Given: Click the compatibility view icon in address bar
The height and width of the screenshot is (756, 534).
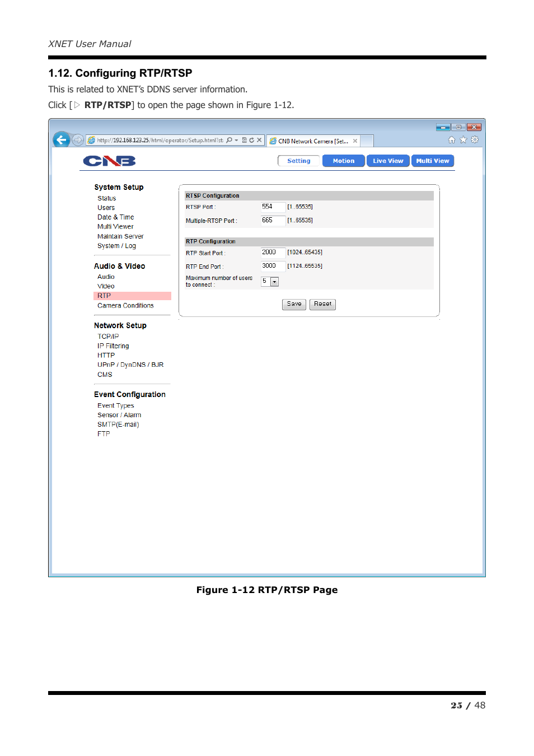Looking at the screenshot, I should click(x=244, y=140).
